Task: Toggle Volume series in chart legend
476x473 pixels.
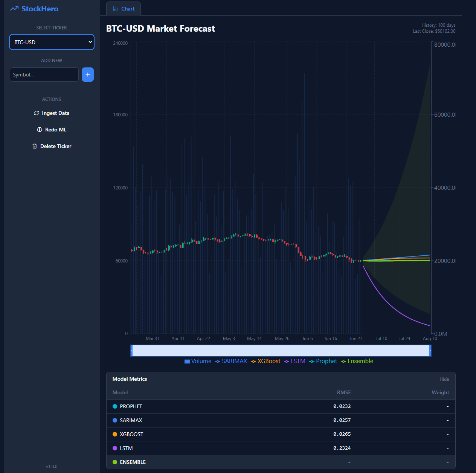Action: click(198, 361)
